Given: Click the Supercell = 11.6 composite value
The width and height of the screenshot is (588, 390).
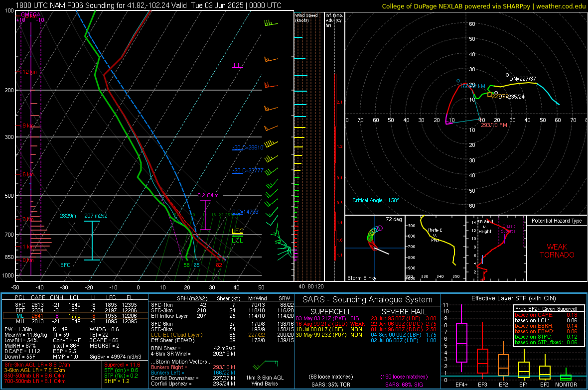Looking at the screenshot, I should [x=122, y=365].
